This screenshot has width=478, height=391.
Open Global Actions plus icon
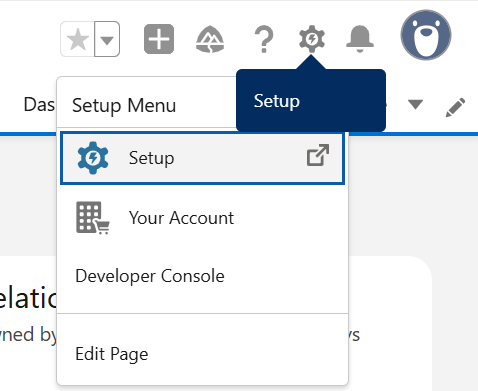[159, 39]
